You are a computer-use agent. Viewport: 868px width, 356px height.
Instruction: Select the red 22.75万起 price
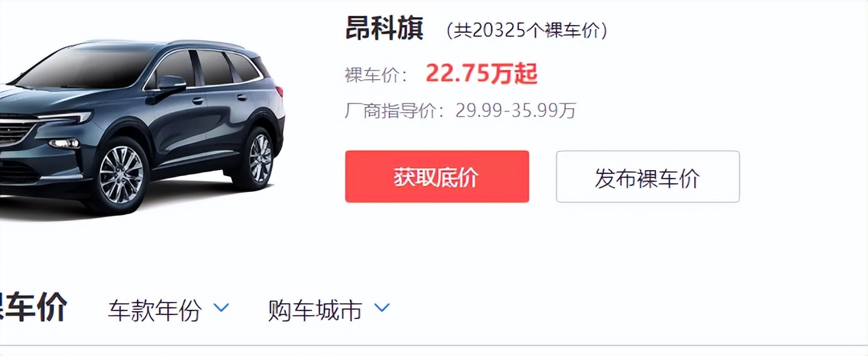click(481, 73)
